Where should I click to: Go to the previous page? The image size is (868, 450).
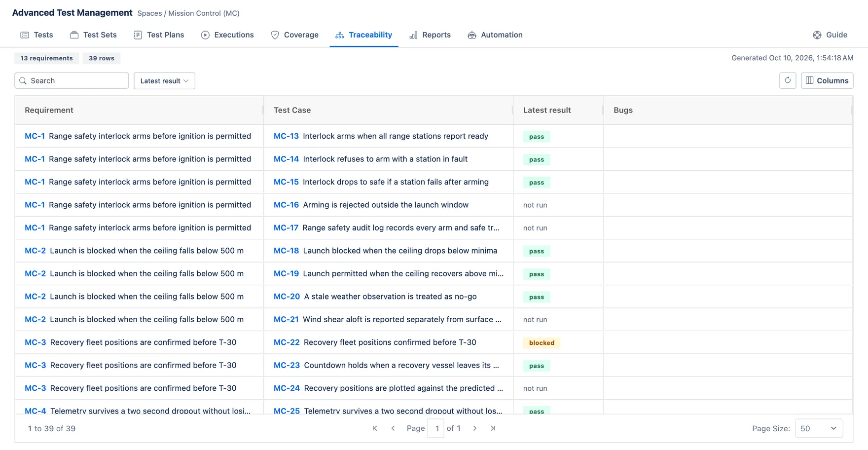[393, 428]
